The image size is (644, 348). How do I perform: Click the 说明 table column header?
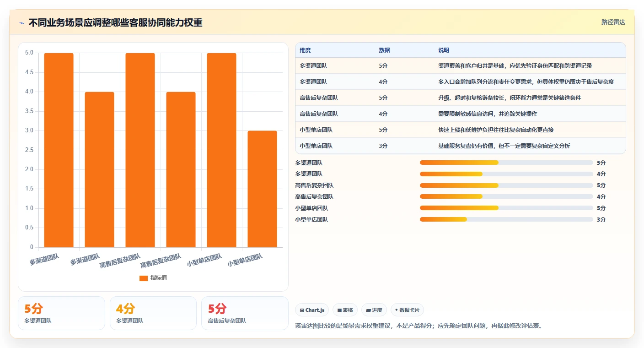(x=444, y=50)
